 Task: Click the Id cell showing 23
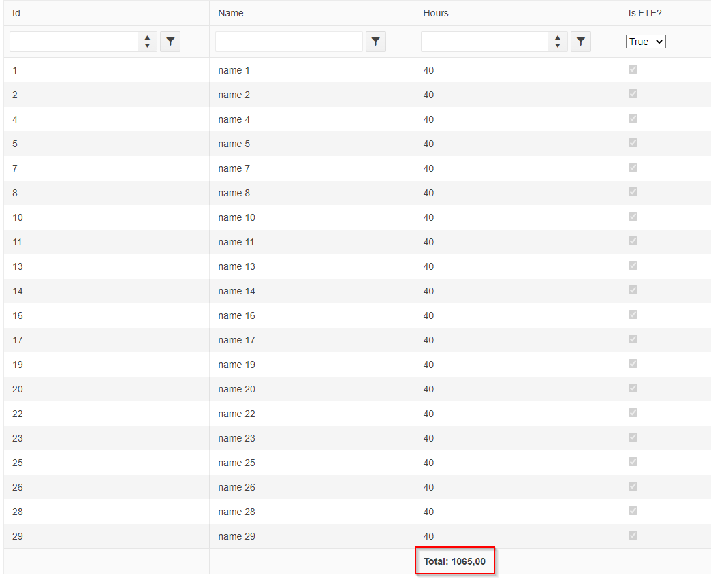coord(106,438)
